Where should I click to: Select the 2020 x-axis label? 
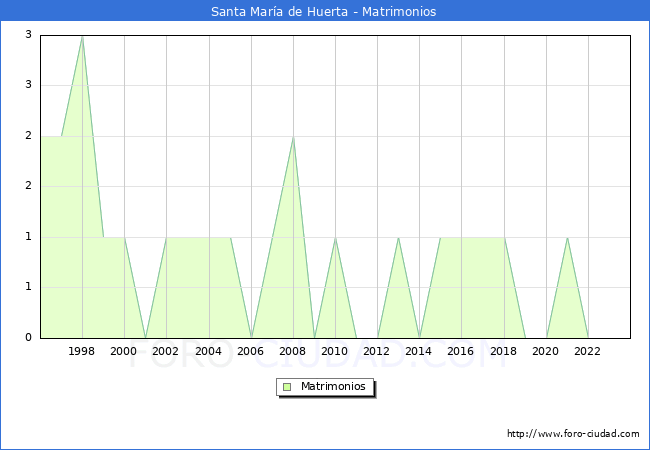(x=546, y=351)
